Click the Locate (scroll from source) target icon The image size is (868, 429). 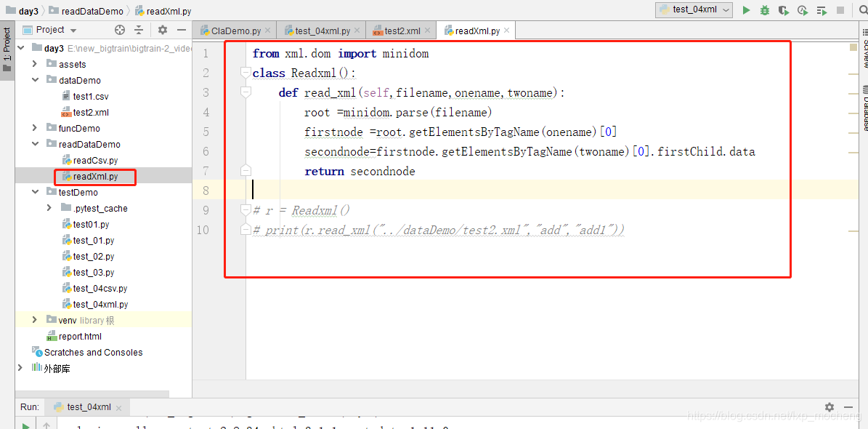coord(120,30)
